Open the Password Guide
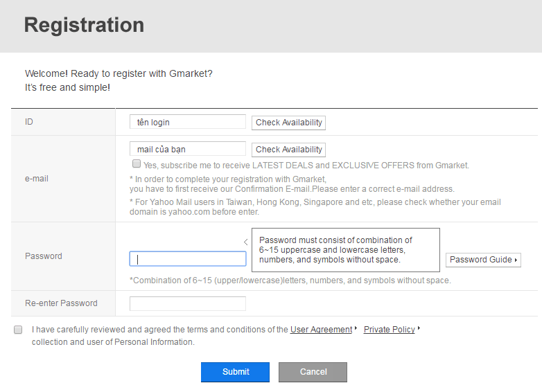This screenshot has height=392, width=542. 482,260
